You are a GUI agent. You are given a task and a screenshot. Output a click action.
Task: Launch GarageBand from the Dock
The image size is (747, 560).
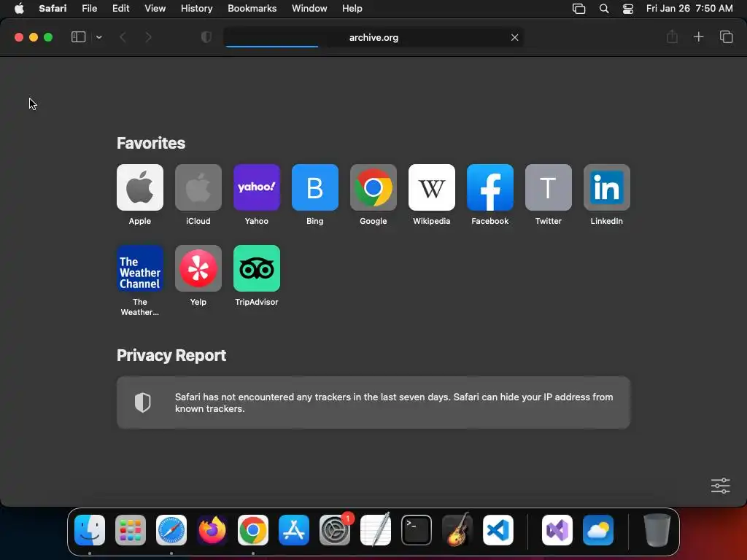pos(457,530)
